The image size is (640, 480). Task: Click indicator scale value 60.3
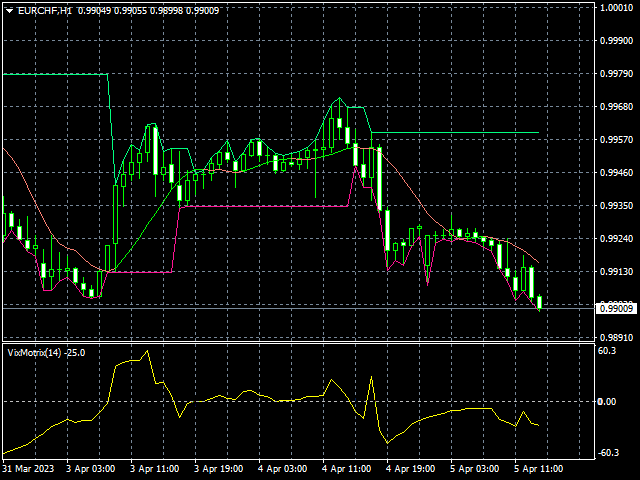tap(607, 351)
